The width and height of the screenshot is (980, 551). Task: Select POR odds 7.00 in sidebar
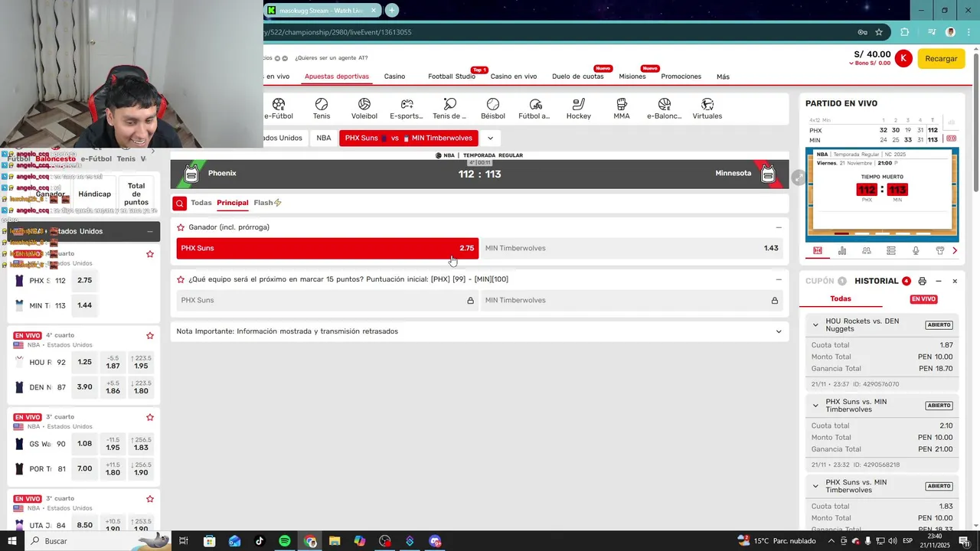85,468
